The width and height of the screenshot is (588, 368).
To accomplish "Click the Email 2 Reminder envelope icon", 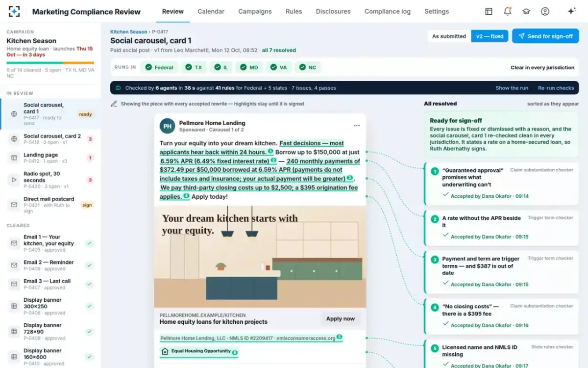I will [14, 265].
